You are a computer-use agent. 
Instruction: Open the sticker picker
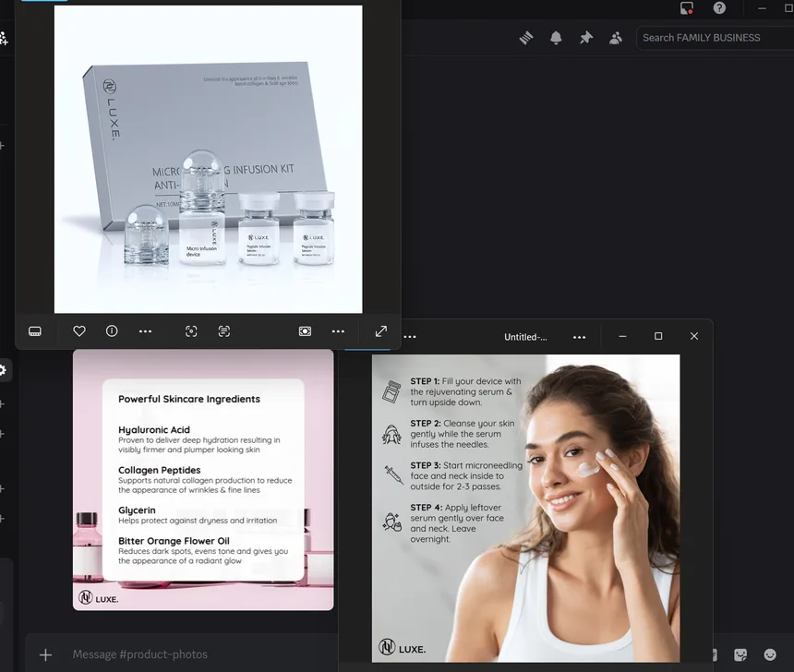[x=740, y=654]
